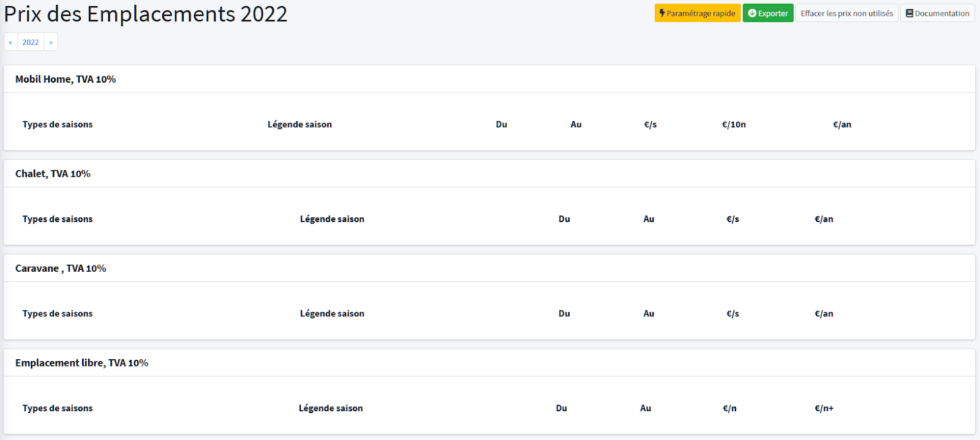This screenshot has width=980, height=440.
Task: Click the €/n+ column header
Action: click(824, 409)
